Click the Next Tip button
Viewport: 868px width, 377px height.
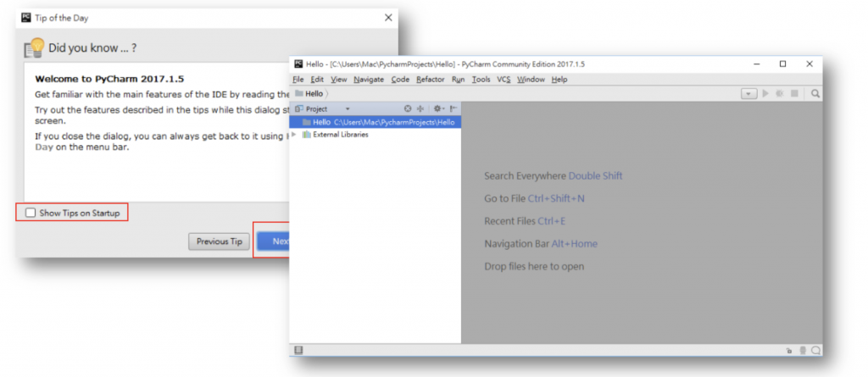tap(274, 241)
